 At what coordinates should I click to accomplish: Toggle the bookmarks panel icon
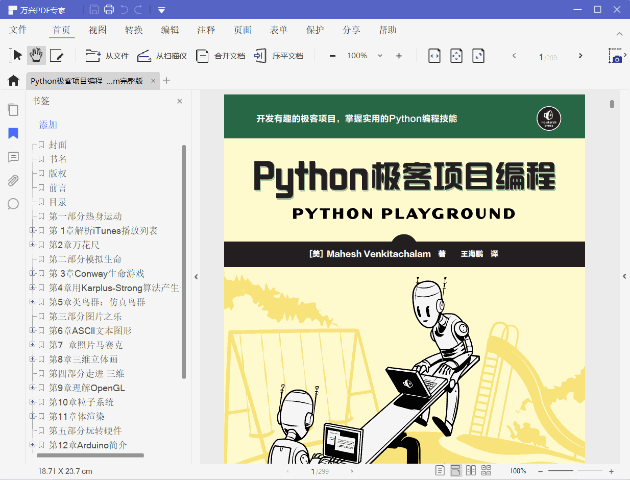coord(13,133)
